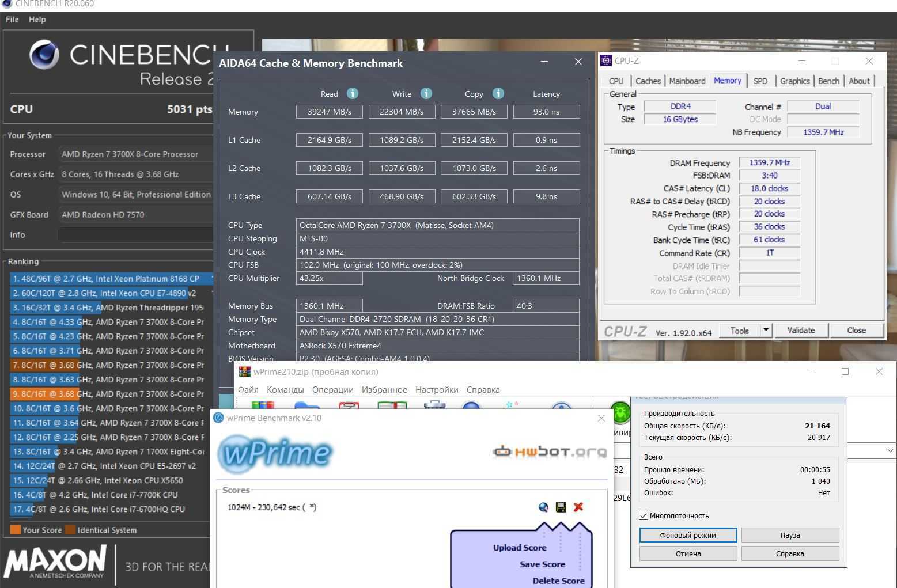Click the Info text field in Cinebench
897x588 pixels.
coord(135,235)
